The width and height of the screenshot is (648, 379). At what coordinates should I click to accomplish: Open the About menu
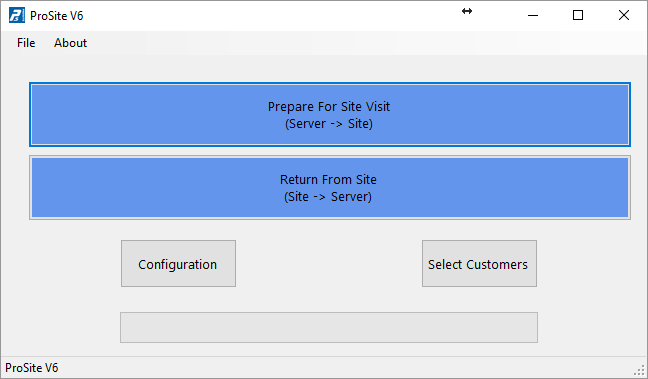70,43
